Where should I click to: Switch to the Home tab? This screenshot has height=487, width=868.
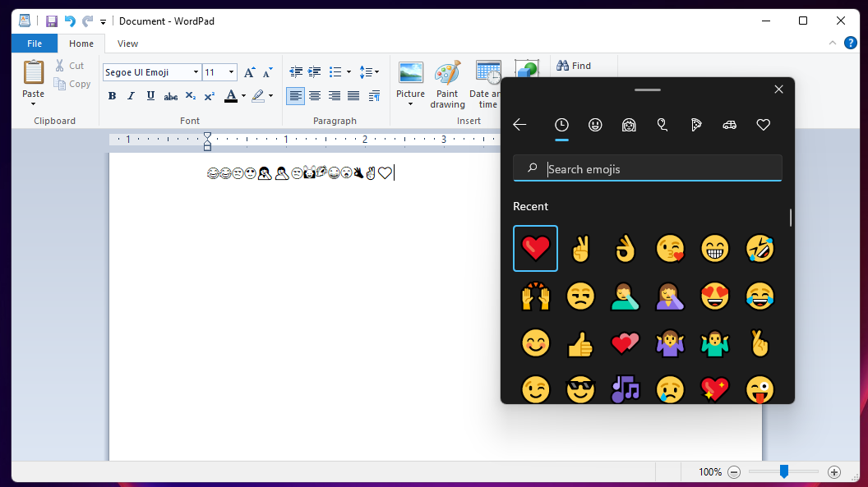pyautogui.click(x=81, y=44)
